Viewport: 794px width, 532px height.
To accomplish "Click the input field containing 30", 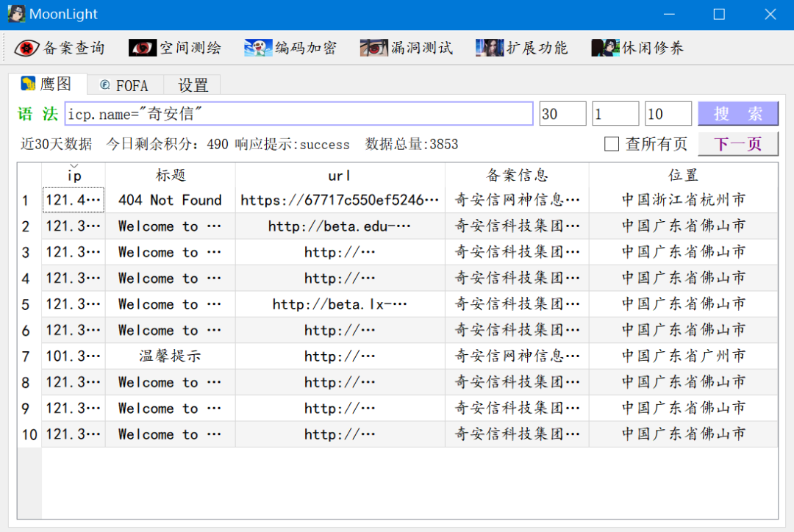I will point(562,113).
